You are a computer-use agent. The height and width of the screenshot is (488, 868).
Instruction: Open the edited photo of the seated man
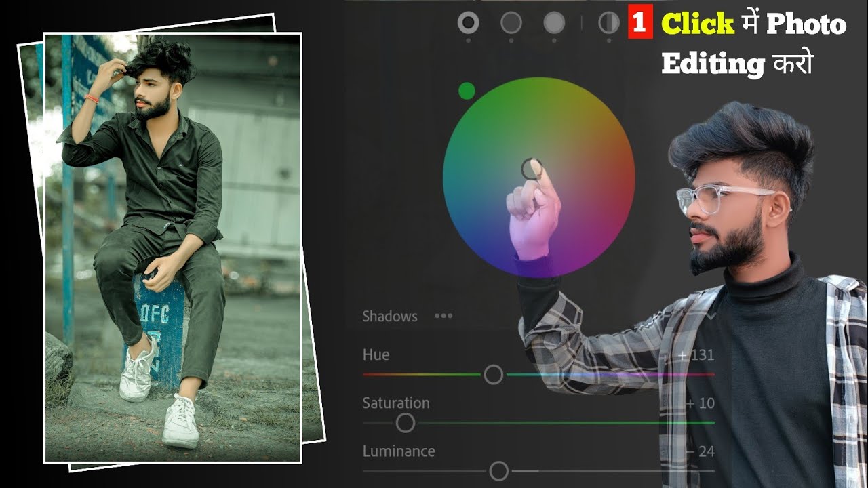coord(173,248)
